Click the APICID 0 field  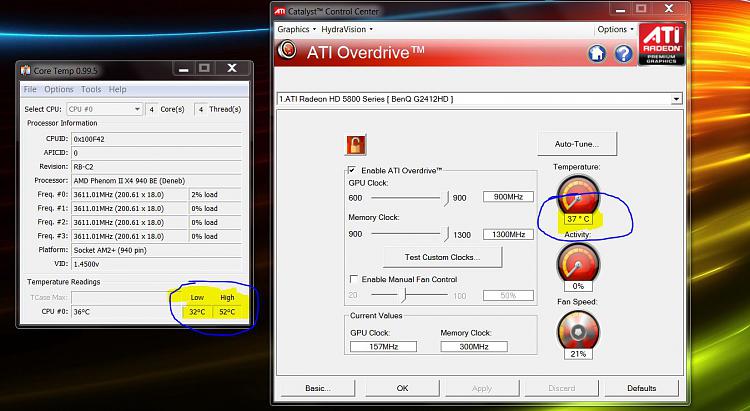pyautogui.click(x=157, y=153)
